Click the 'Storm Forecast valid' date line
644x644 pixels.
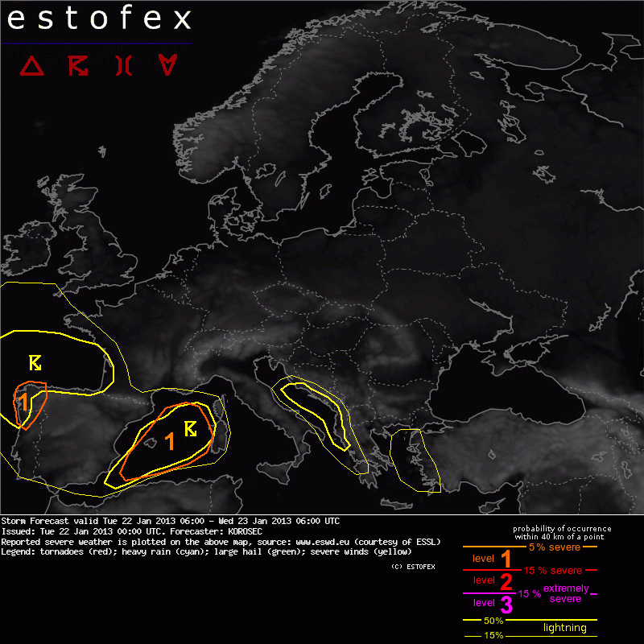click(170, 521)
